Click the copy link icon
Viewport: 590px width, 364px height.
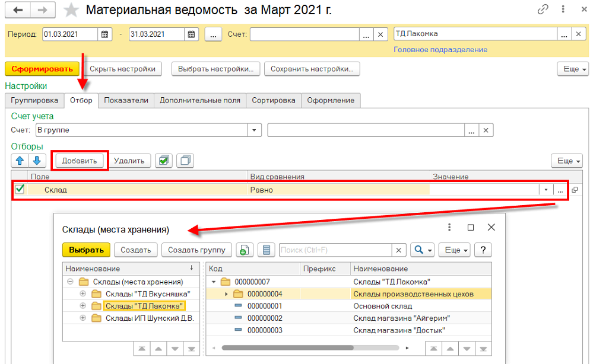click(542, 10)
